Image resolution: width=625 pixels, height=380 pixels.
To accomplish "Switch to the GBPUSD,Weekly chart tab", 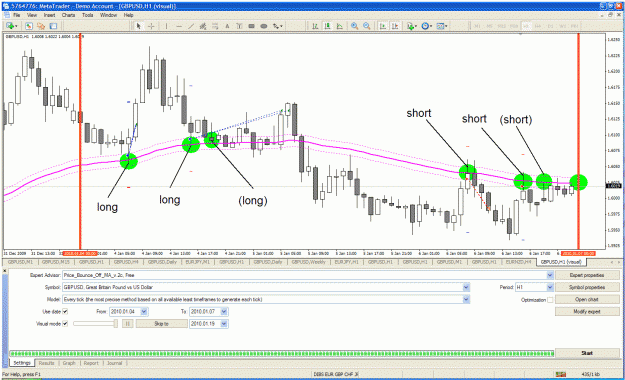I will (x=309, y=262).
